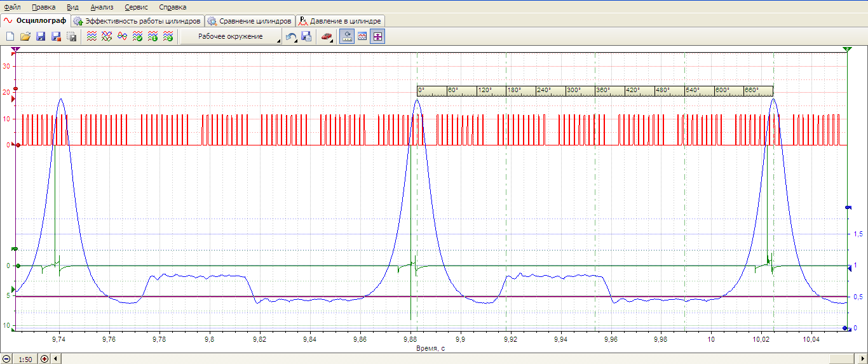868x364 pixels.
Task: Click the 180° mark on the angle ruler
Action: (513, 90)
